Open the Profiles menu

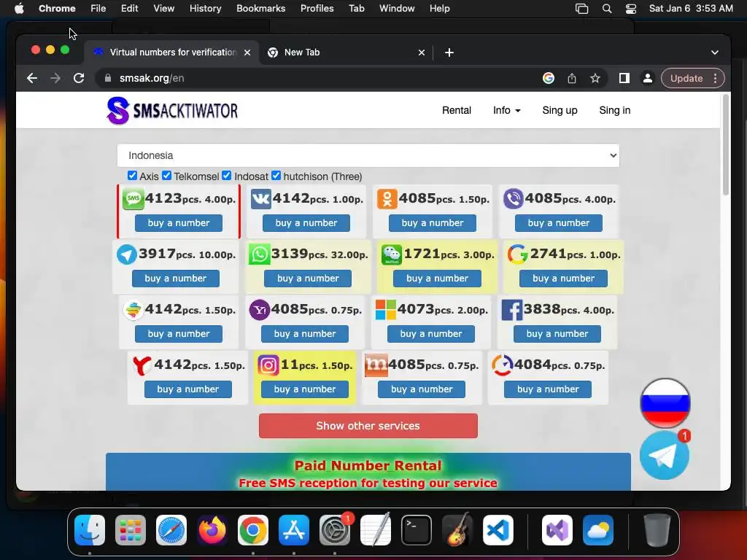(317, 9)
